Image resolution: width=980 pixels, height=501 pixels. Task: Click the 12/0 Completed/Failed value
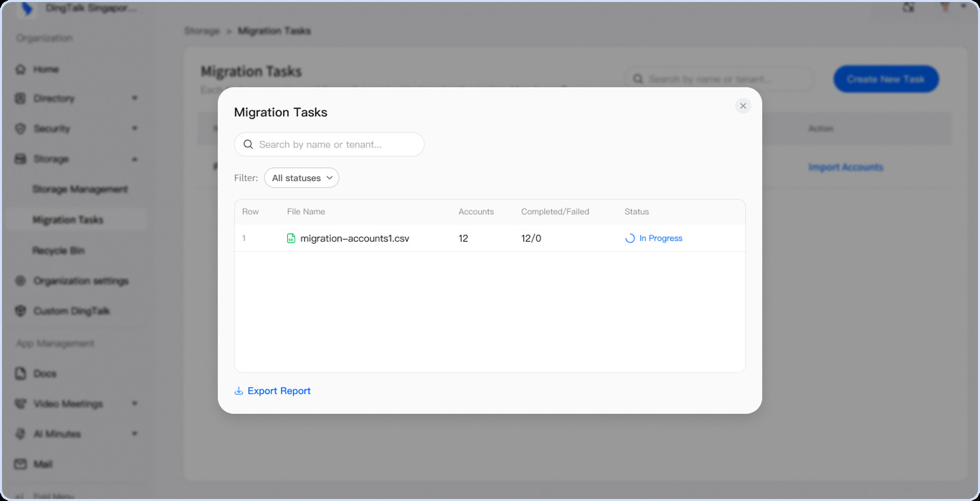(531, 238)
